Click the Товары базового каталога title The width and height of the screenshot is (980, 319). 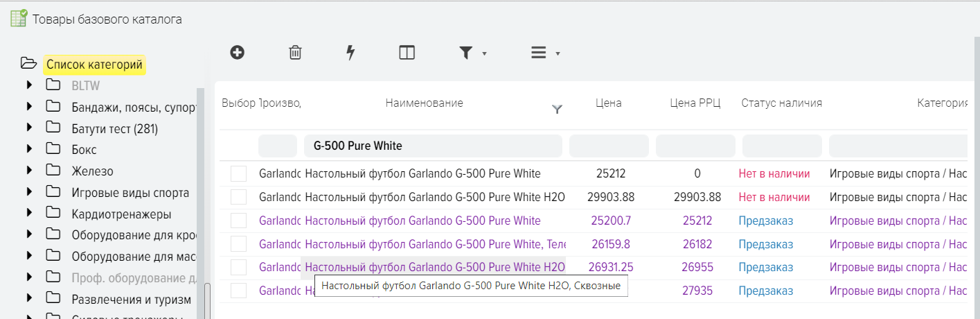107,19
